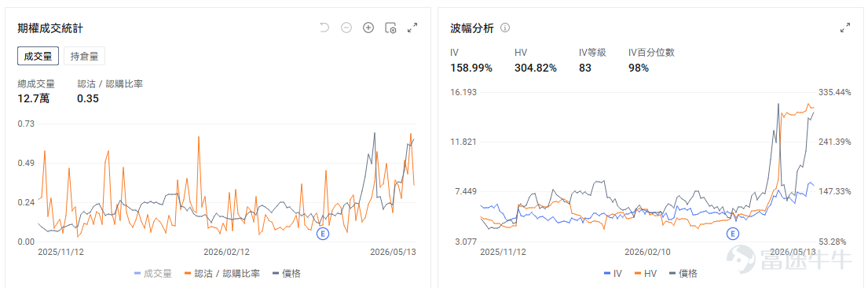Screen dimensions: 868x288
Task: Click the E earnings marker on volatility chart
Action: click(x=734, y=234)
